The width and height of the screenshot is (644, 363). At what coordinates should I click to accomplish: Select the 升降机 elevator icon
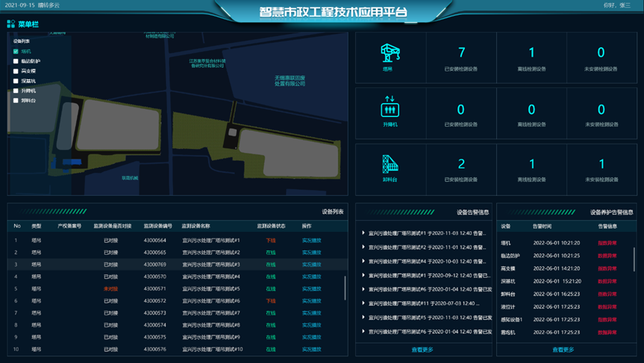click(x=390, y=107)
